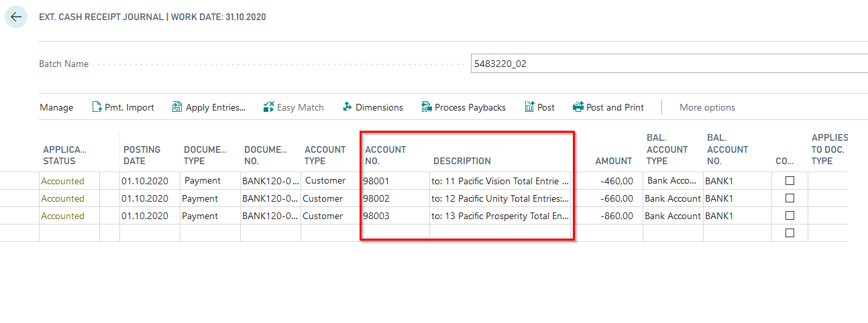Click the Accounted status in first row
The height and width of the screenshot is (323, 868).
[x=62, y=181]
